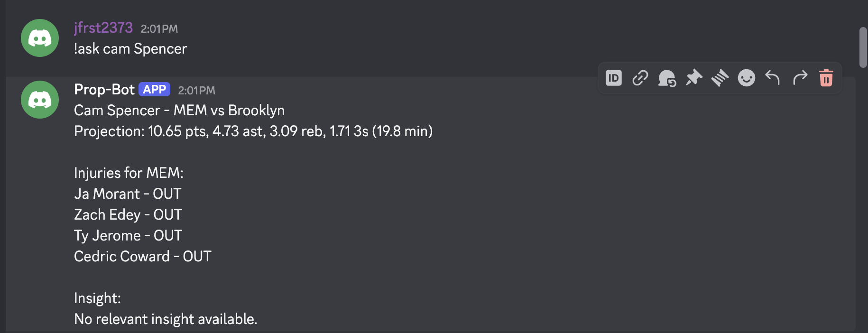
Task: Click the jfrst2373 username
Action: point(103,28)
